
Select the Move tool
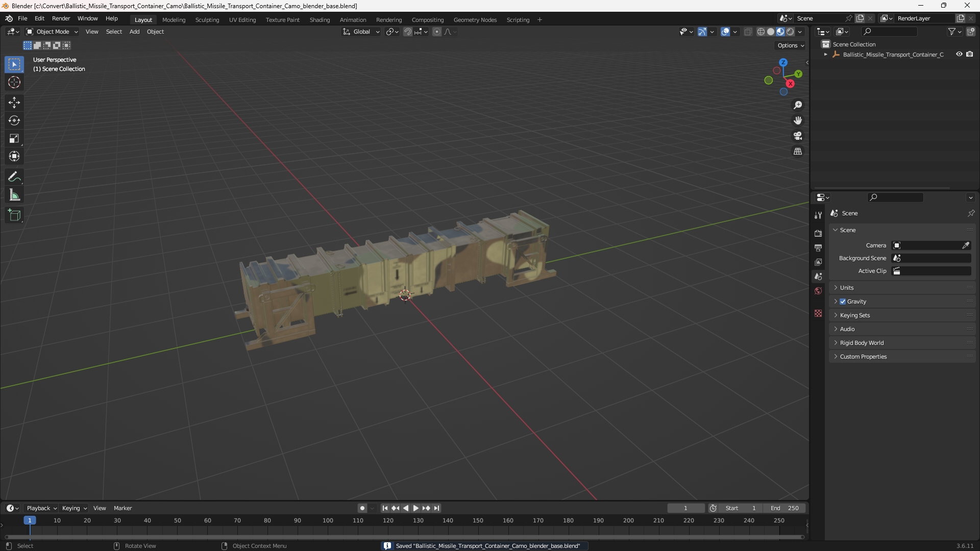[14, 103]
